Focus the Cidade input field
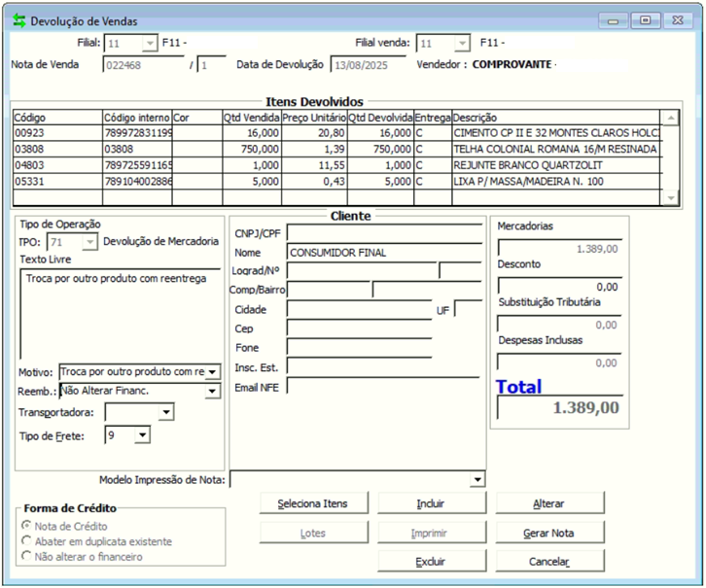The width and height of the screenshot is (706, 588). pyautogui.click(x=359, y=309)
